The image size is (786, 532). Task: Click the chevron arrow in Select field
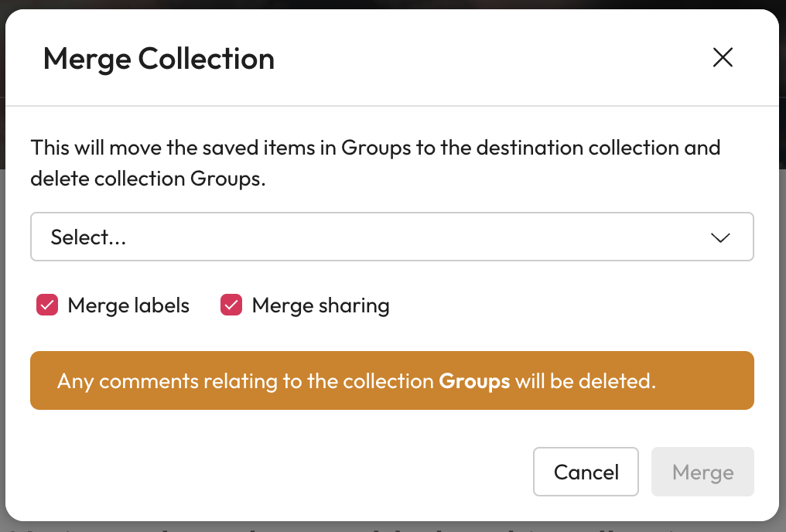[x=720, y=238]
